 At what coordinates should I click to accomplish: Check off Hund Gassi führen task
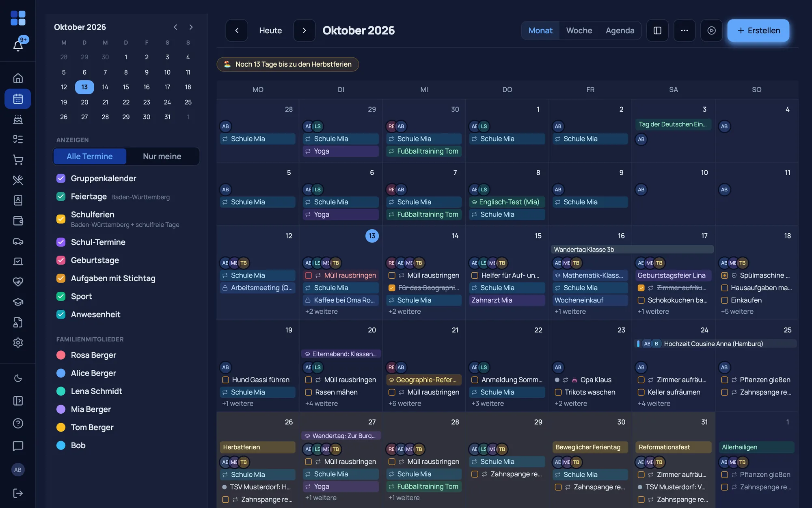point(225,380)
